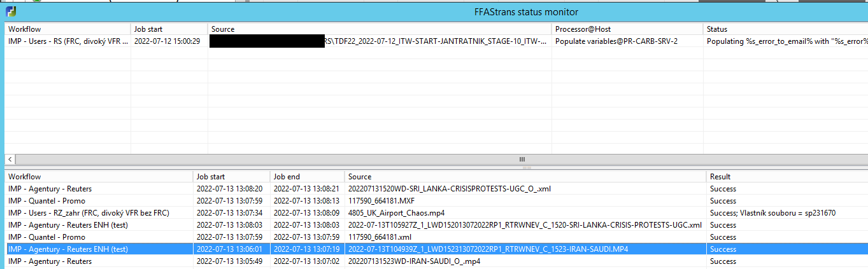Image resolution: width=868 pixels, height=269 pixels.
Task: Click job end time 2022-07-13 13:07:02
Action: [x=307, y=261]
